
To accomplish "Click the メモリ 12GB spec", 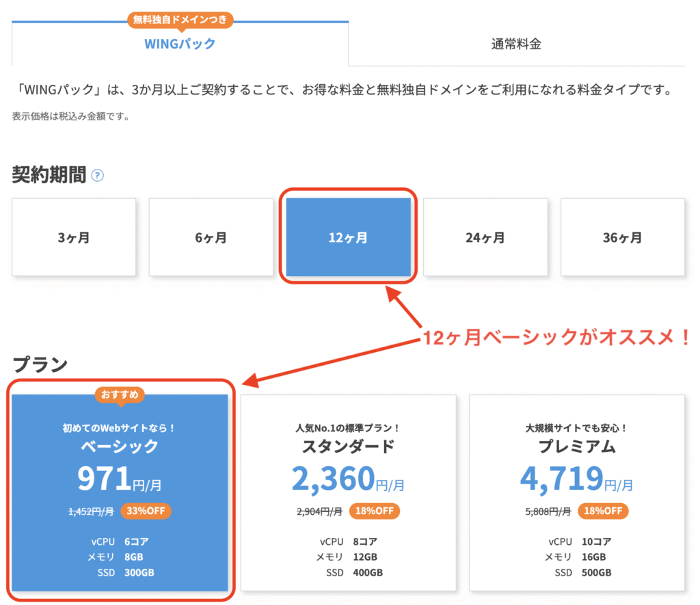I will (x=347, y=556).
